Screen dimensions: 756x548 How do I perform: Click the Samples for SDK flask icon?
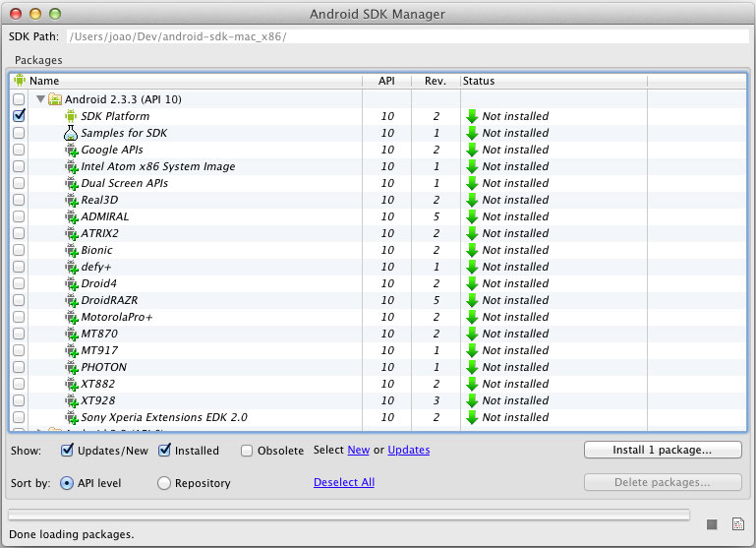click(x=70, y=133)
